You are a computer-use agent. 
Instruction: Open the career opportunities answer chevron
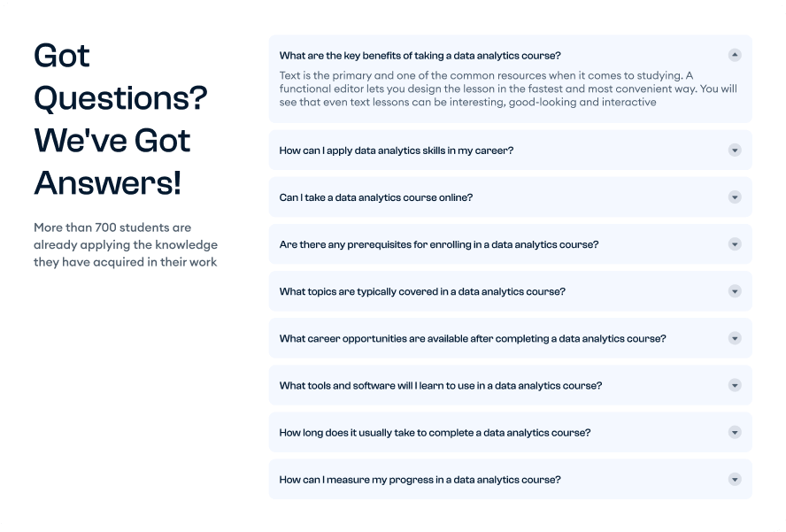tap(735, 337)
